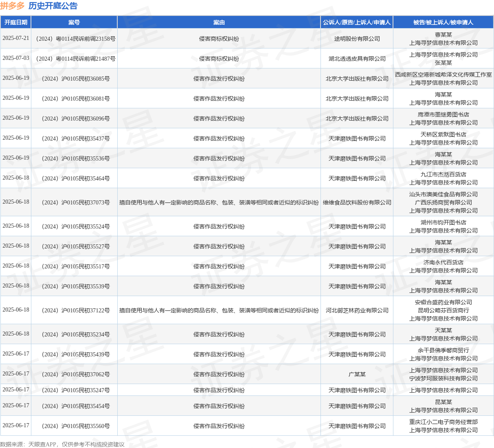
Task: Click defendant 济南永代百货店
Action: pyautogui.click(x=444, y=262)
